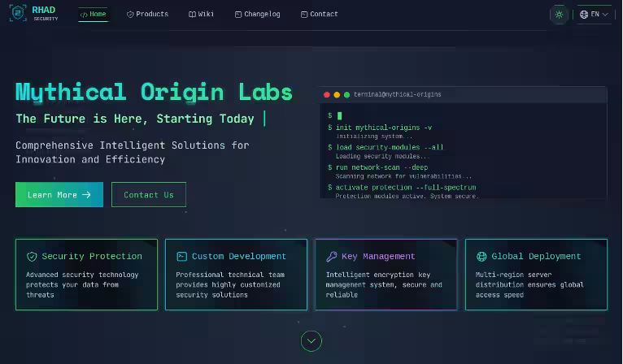Select the Mythical Origin Labs heading

coord(154,91)
